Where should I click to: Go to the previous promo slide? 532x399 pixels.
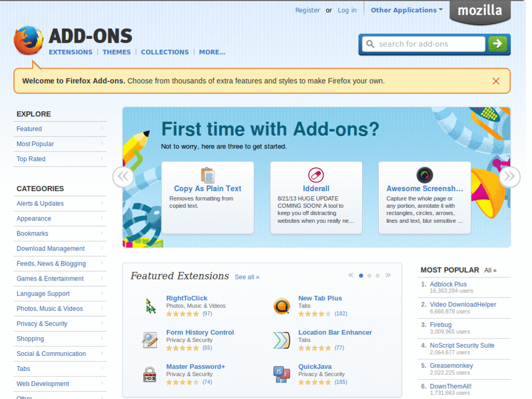coord(123,177)
